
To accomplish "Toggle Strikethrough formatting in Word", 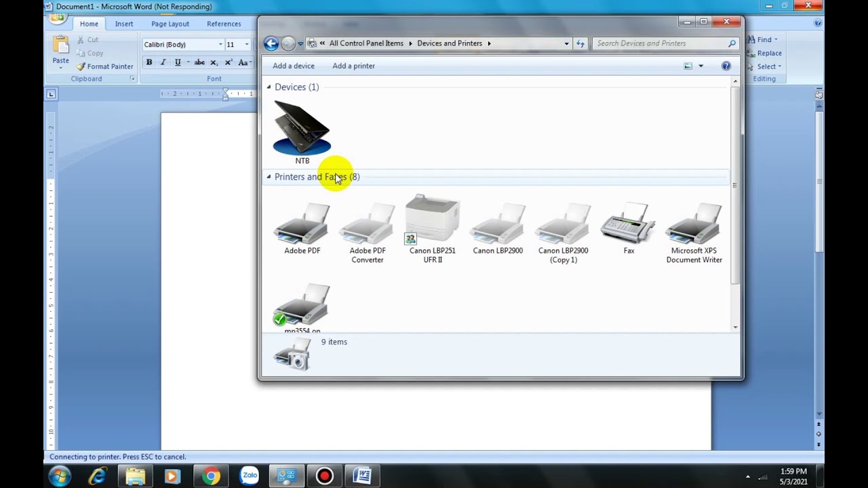I will [199, 62].
